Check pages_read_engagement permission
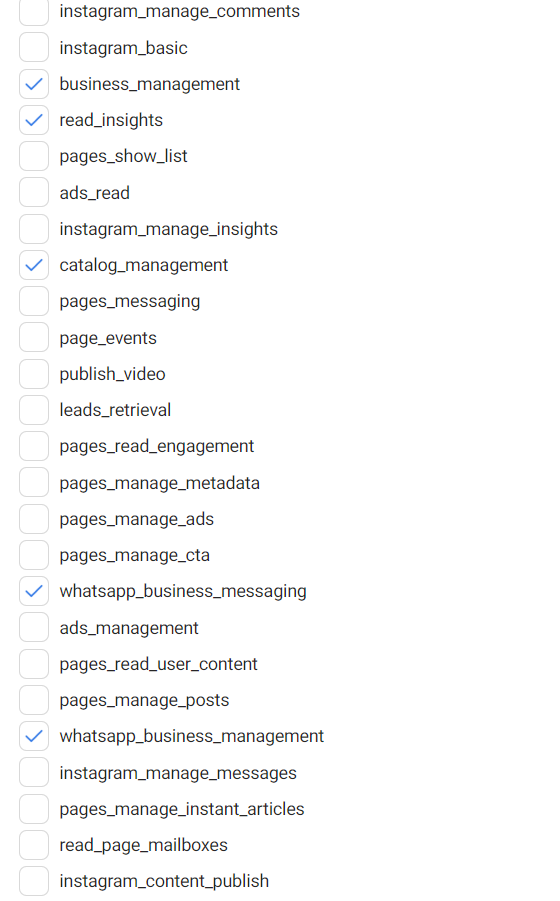 point(34,446)
